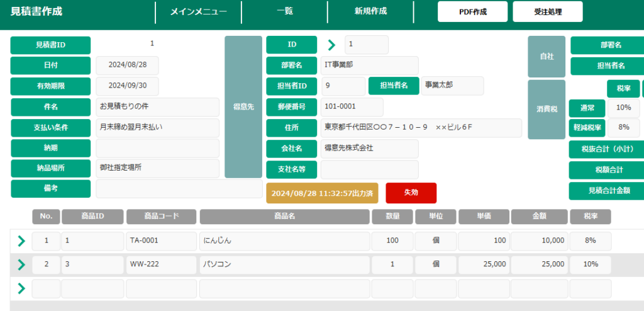Click the 件名 field with お見積もりの件

[157, 107]
